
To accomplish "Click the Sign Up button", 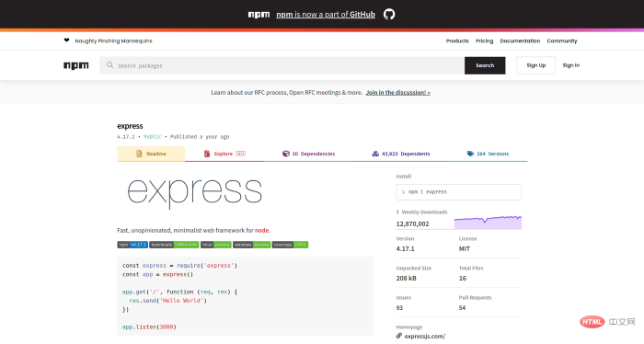I will click(x=536, y=65).
